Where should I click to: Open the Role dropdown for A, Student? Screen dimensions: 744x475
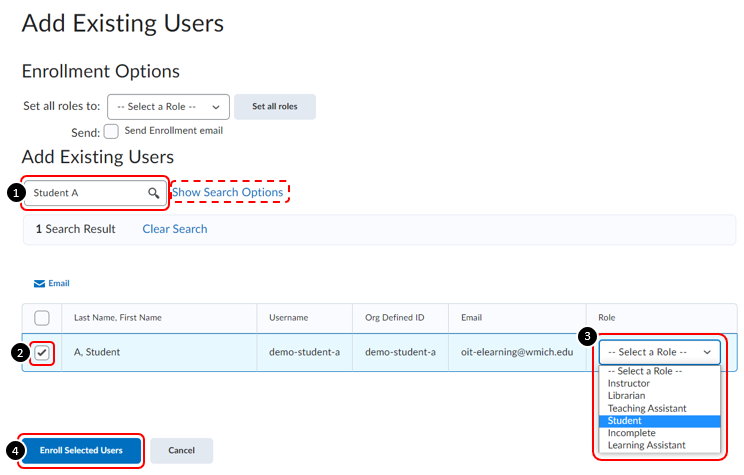click(x=660, y=352)
